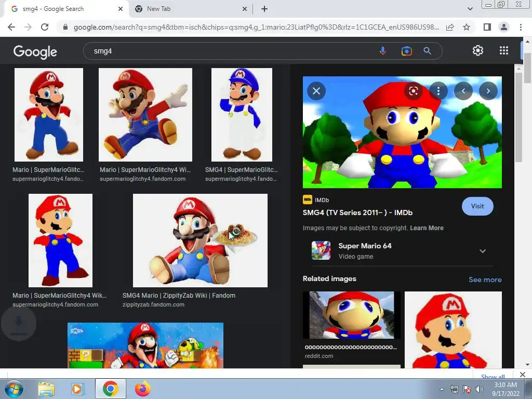
Task: Click See more related images
Action: point(485,280)
